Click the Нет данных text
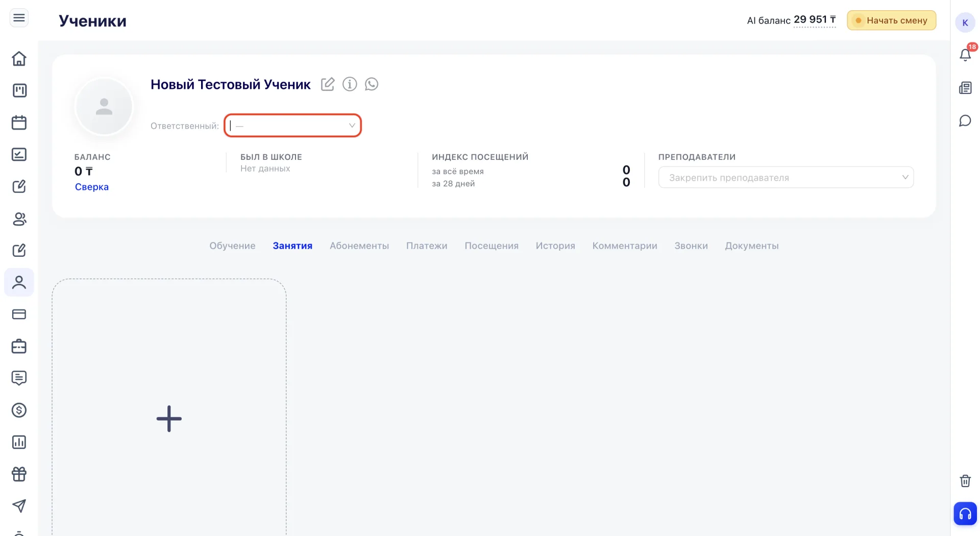Image resolution: width=980 pixels, height=536 pixels. pos(265,168)
